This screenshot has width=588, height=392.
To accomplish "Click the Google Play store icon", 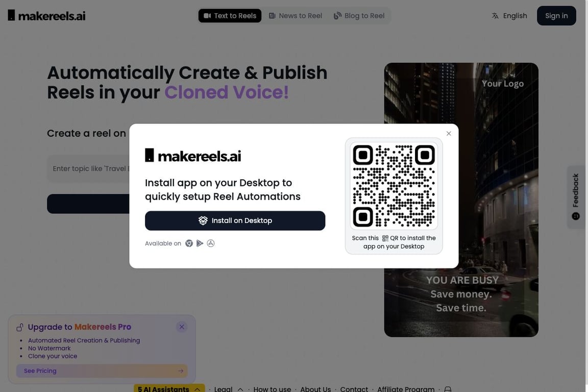I will (x=200, y=243).
